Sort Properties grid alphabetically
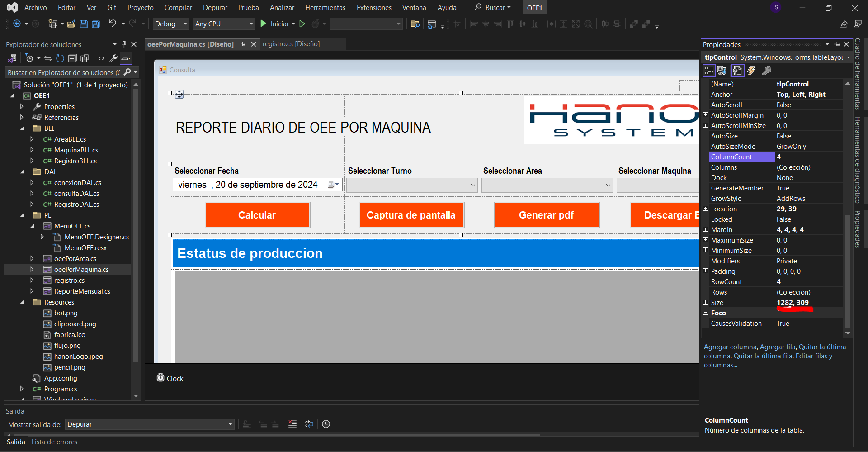Screen dimensions: 868x452 (722, 71)
